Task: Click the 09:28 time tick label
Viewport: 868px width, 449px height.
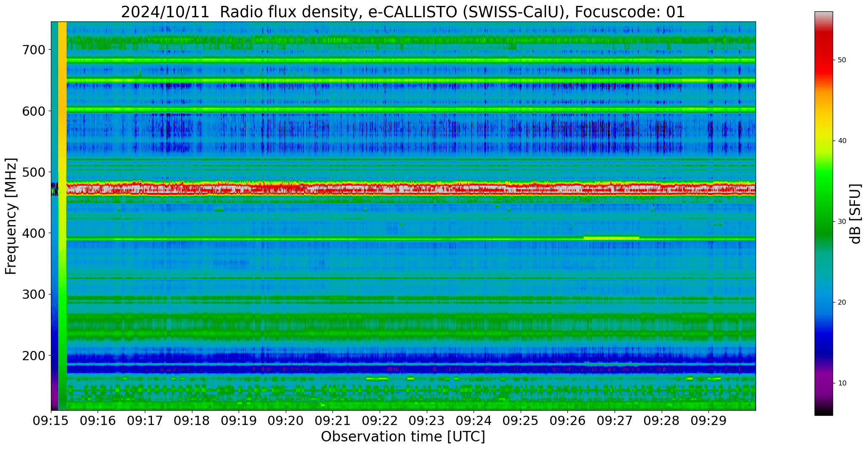Action: tap(662, 421)
